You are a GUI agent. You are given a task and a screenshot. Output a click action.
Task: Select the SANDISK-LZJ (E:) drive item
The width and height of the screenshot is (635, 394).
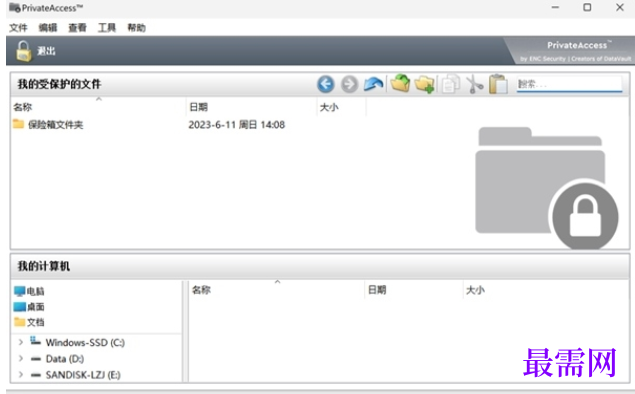(x=83, y=375)
